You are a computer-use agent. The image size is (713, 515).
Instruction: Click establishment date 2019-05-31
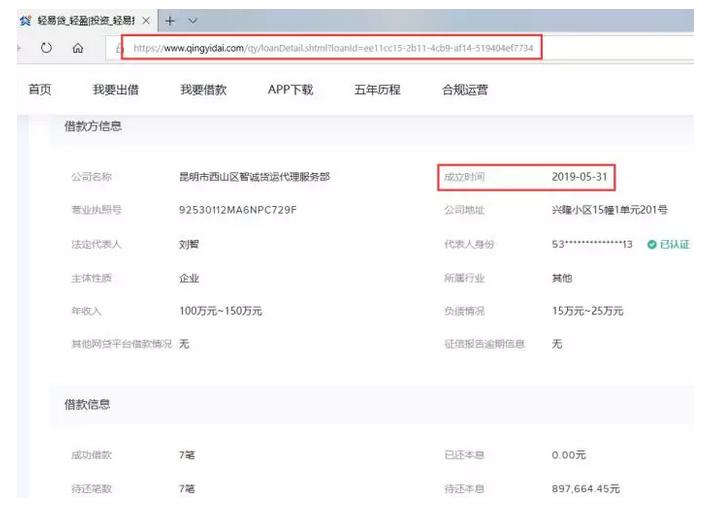[x=579, y=177]
